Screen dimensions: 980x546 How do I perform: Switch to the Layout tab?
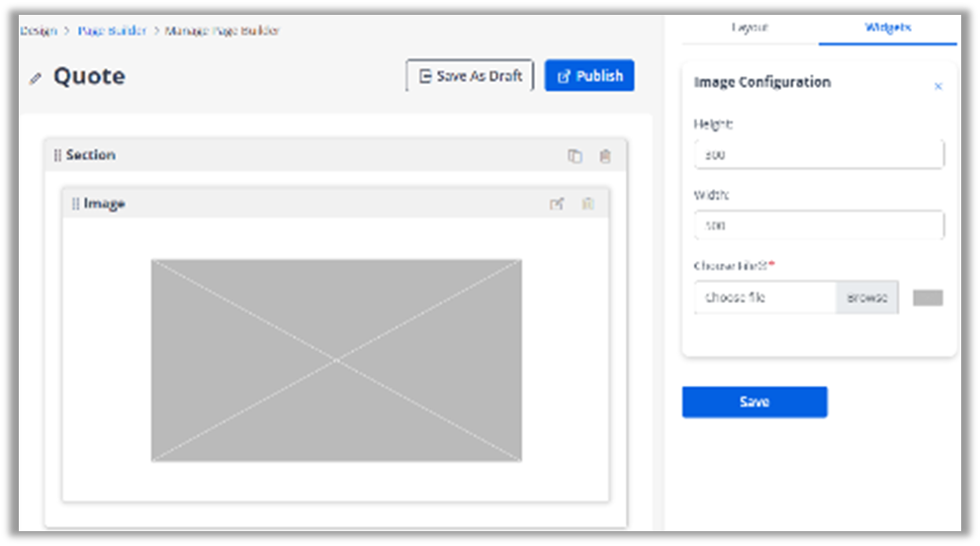click(750, 28)
